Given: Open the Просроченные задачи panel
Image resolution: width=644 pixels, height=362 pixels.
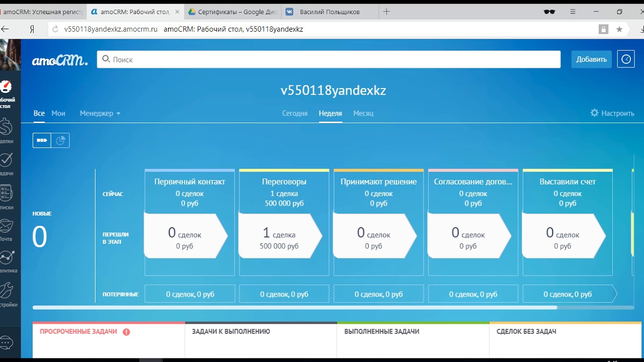Looking at the screenshot, I should (x=109, y=340).
